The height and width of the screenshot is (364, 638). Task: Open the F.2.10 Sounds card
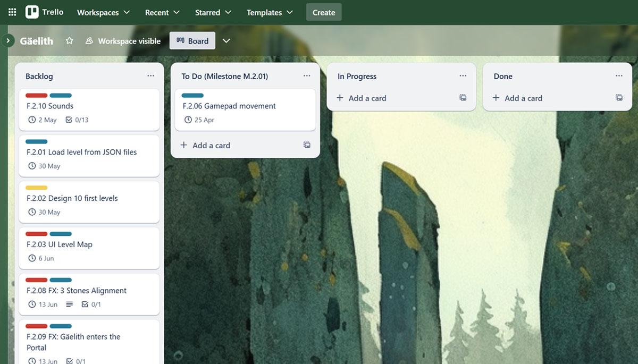click(89, 109)
